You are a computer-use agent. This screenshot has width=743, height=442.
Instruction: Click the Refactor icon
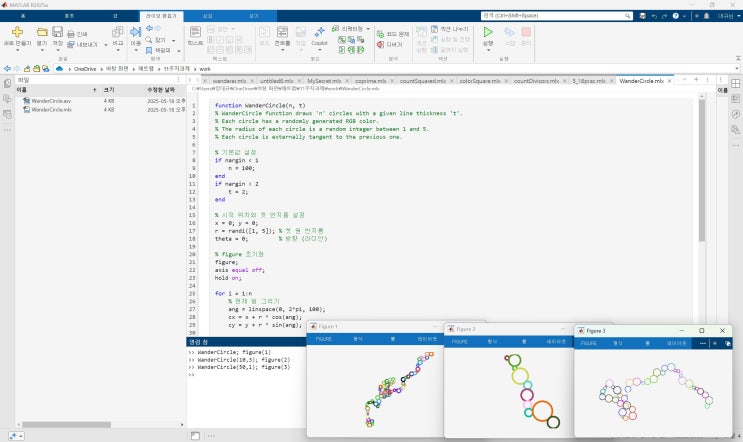[x=335, y=29]
